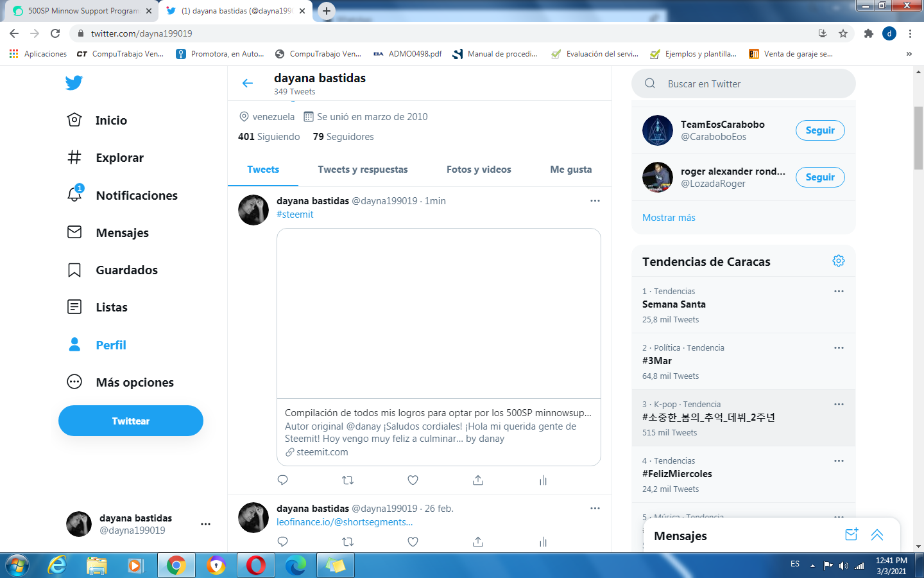Open the Semana Santa trend
The image size is (924, 578).
coord(744,305)
